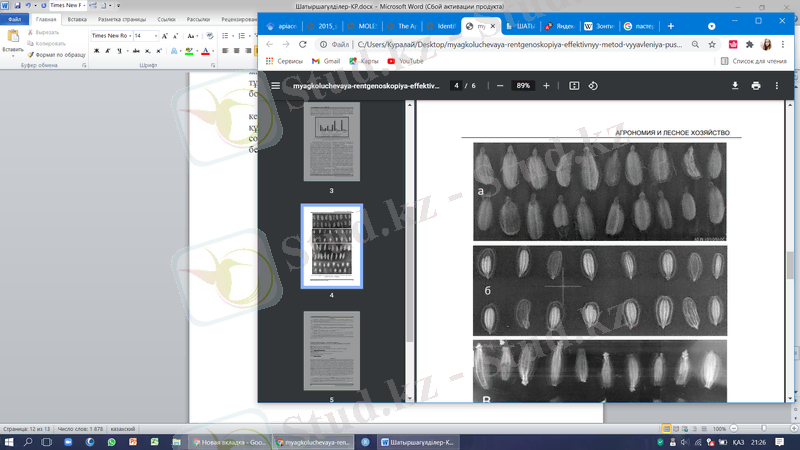Select the page 5 thumbnail
Screen dimensions: 800x450
(331, 350)
